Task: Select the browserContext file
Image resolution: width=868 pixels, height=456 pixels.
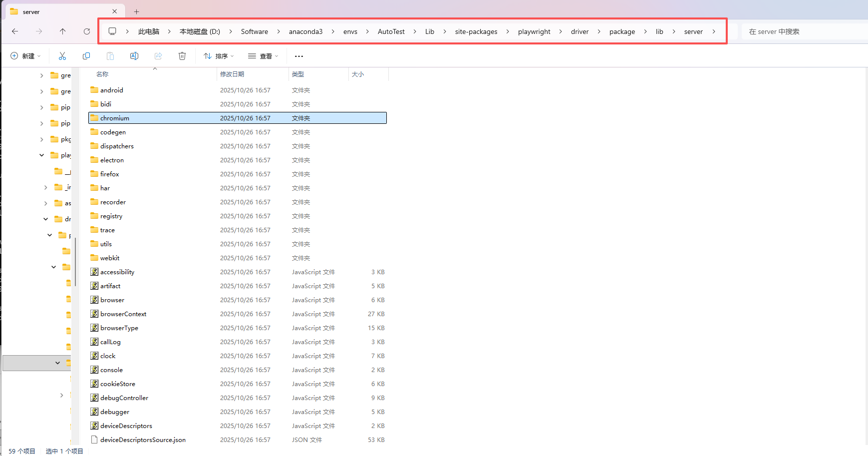Action: [x=123, y=314]
